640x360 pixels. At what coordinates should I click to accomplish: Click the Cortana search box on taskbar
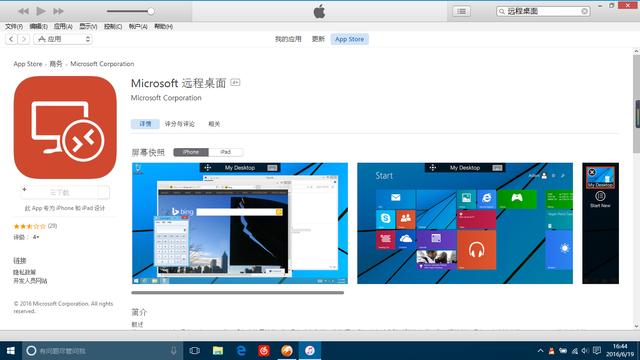pos(102,351)
